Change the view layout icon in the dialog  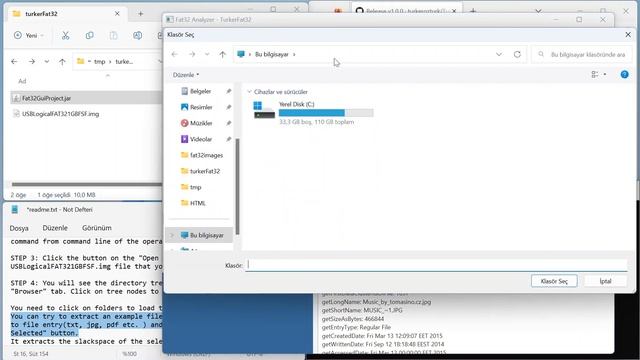(595, 74)
